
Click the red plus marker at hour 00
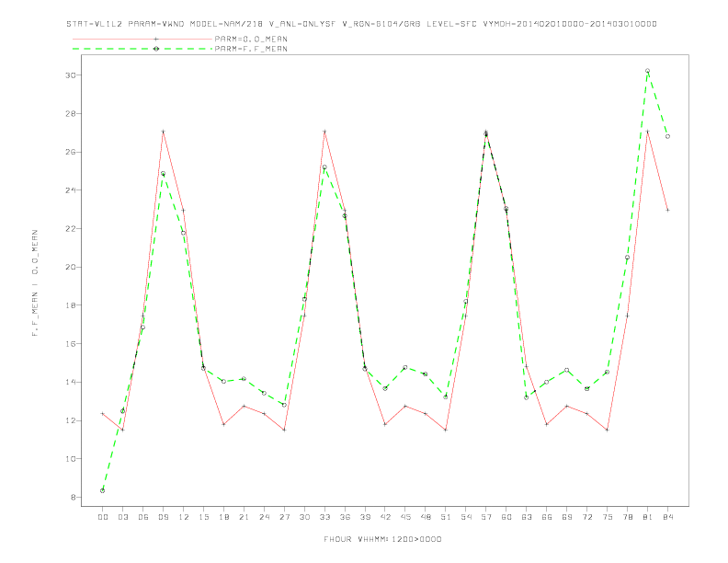(x=103, y=413)
